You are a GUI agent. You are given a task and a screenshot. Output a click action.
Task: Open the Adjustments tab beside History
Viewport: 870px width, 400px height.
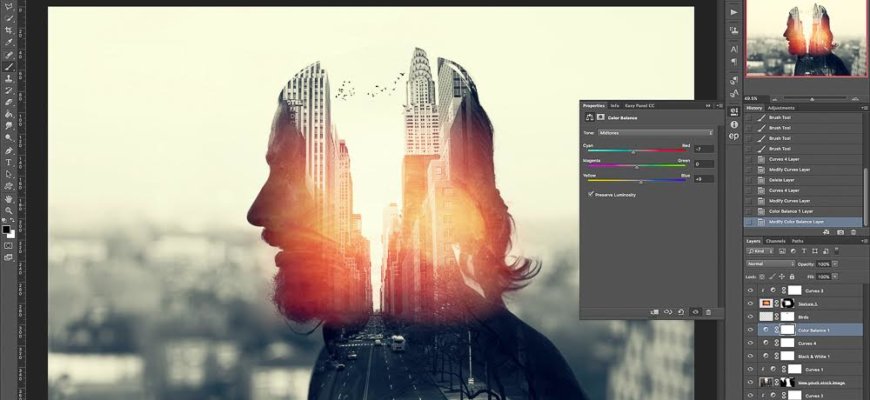[781, 108]
